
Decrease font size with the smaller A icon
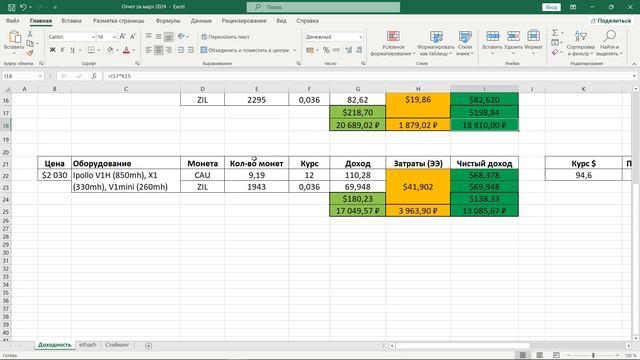[133, 37]
